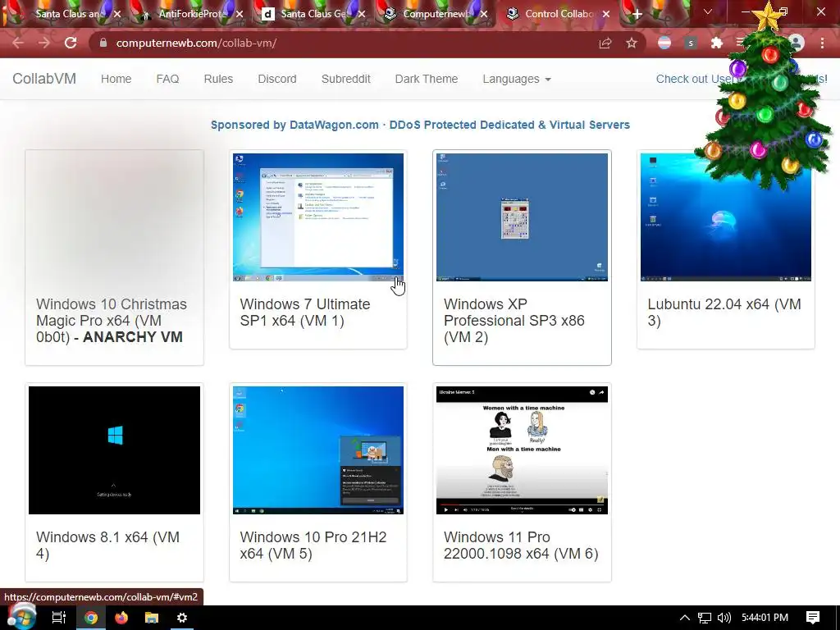Image resolution: width=840 pixels, height=630 pixels.
Task: Click the Windows 7 Ultimate SP1 x64 title
Action: (305, 313)
